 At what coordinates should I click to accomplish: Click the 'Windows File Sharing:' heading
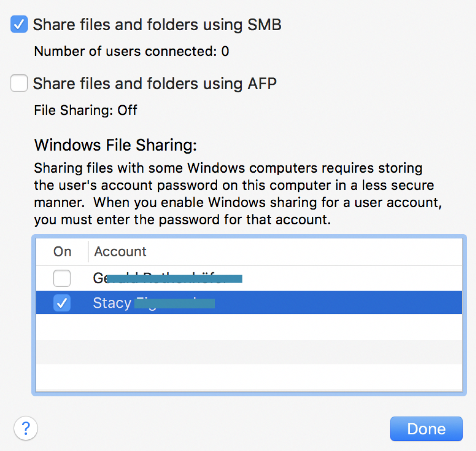pyautogui.click(x=116, y=145)
